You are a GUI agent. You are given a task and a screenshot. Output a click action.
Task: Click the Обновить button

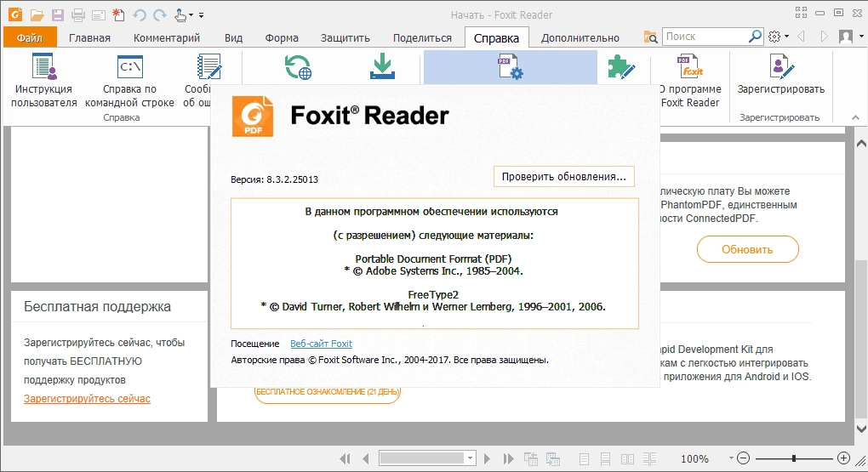point(747,249)
